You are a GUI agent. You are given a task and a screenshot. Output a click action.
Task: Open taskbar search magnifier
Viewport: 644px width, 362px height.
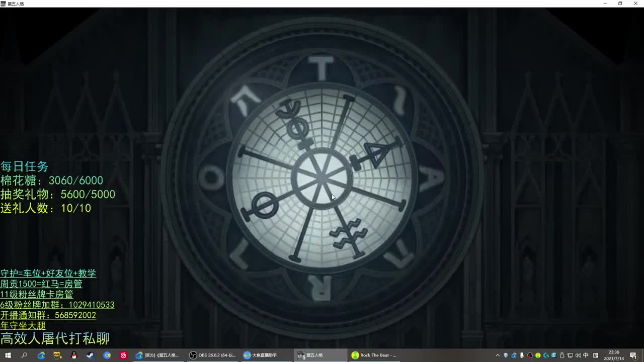pyautogui.click(x=24, y=355)
